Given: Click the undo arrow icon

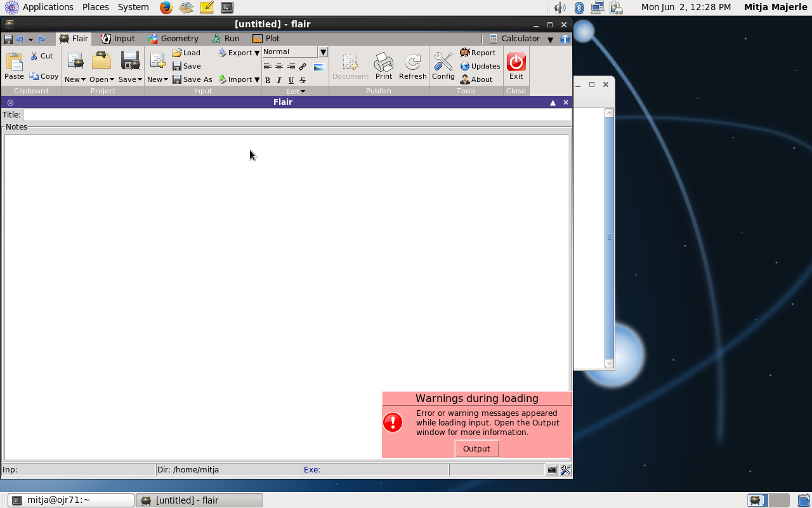Looking at the screenshot, I should point(20,39).
